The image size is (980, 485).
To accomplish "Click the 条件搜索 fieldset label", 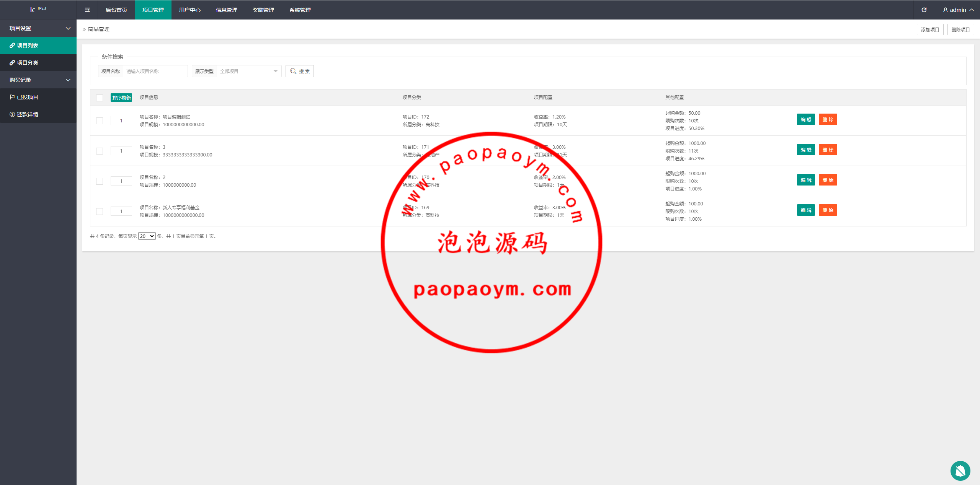I will coord(113,57).
